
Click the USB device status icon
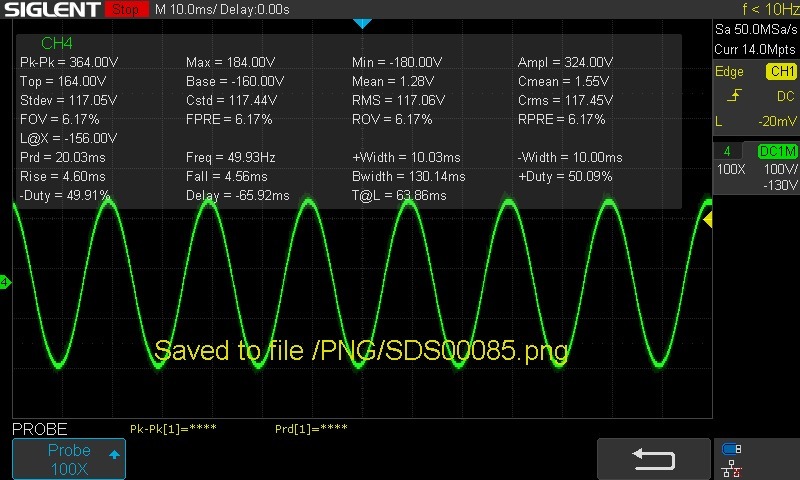pyautogui.click(x=731, y=449)
